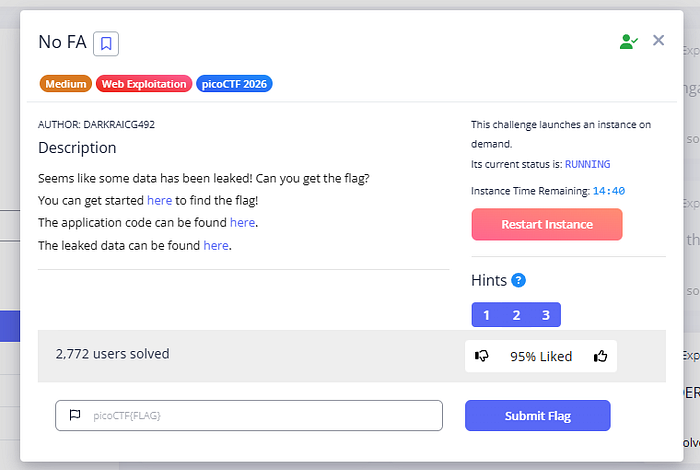Open the 'here' link to get started
The image size is (700, 470).
(159, 200)
